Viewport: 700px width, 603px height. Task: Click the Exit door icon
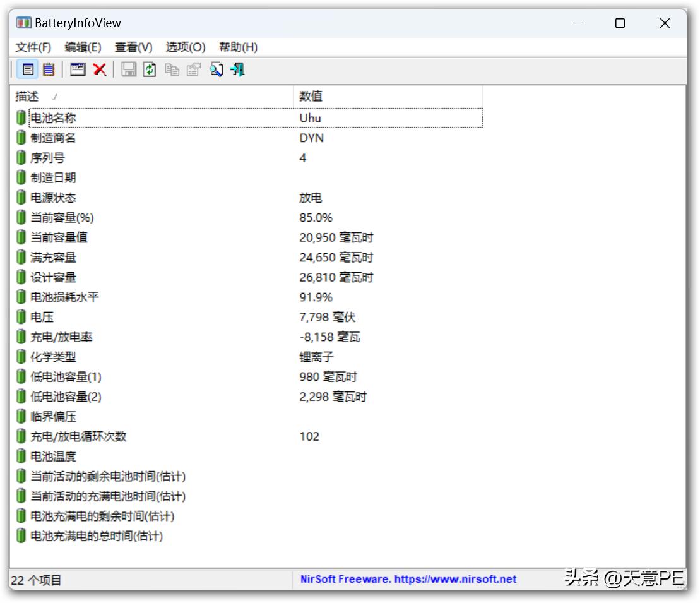(237, 69)
